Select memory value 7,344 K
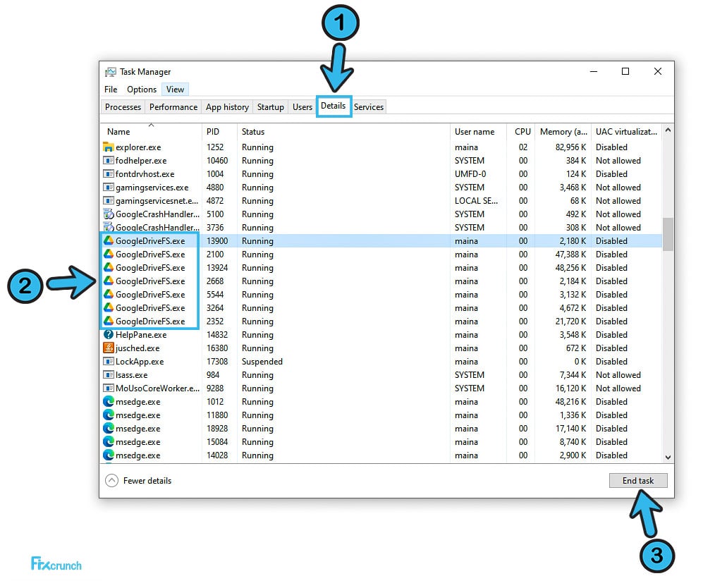This screenshot has height=588, width=703. [x=573, y=374]
